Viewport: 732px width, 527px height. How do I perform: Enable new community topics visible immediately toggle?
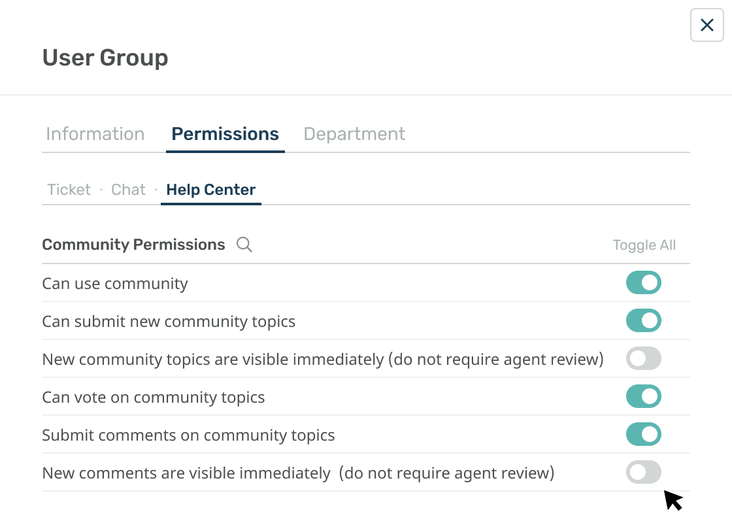point(643,359)
